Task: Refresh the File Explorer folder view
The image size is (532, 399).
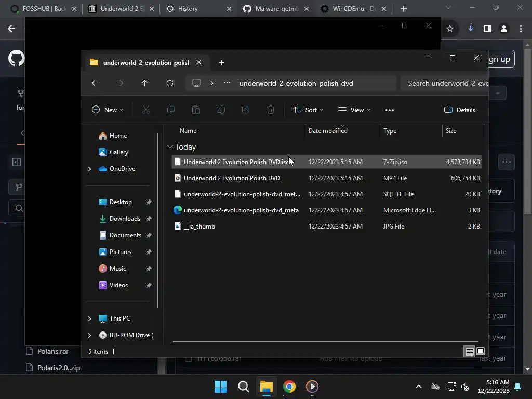Action: pos(170,83)
